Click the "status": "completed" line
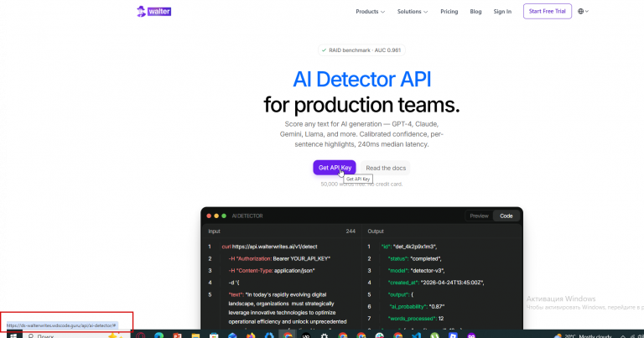 pos(414,258)
